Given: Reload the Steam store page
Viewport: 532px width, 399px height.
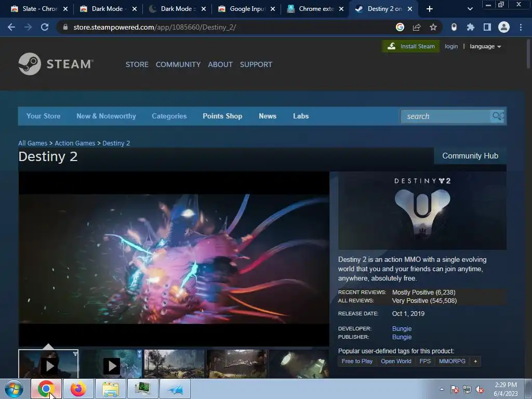Looking at the screenshot, I should tap(45, 27).
